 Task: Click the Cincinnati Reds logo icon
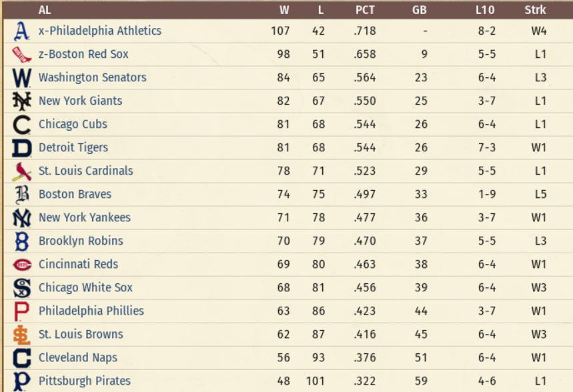pos(22,265)
